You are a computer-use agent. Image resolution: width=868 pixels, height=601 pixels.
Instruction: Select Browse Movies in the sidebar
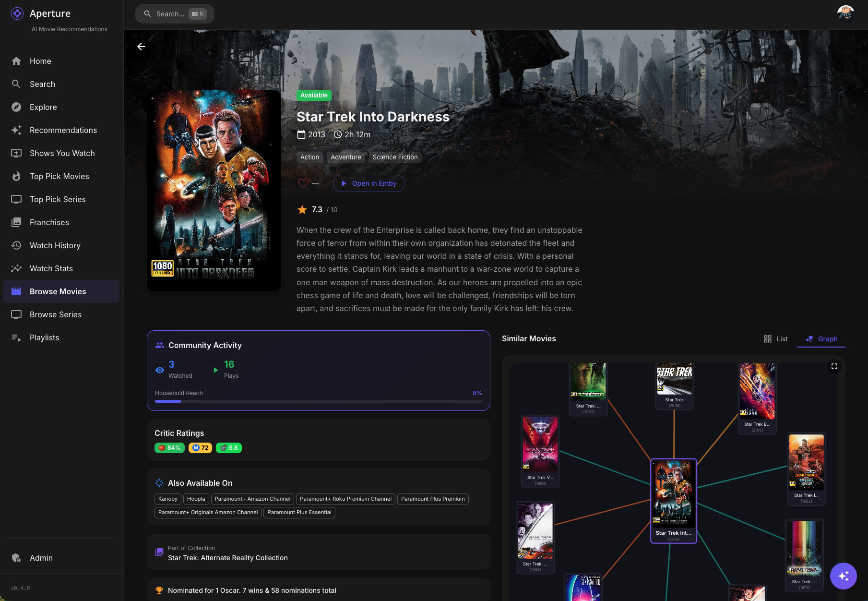click(61, 291)
